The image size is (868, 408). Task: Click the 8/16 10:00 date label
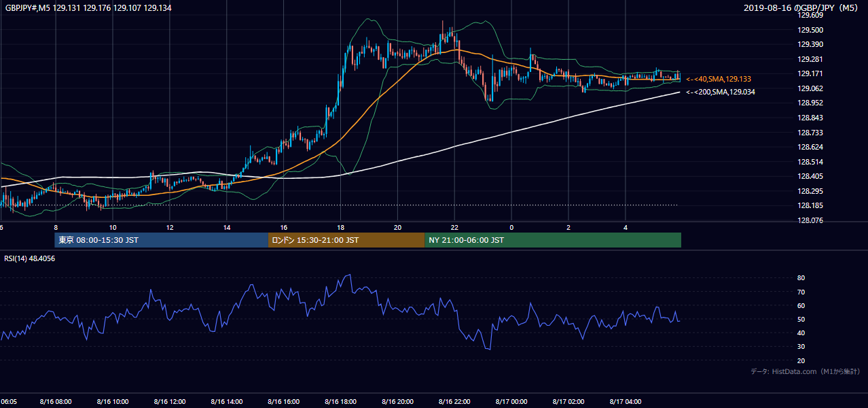[112, 402]
